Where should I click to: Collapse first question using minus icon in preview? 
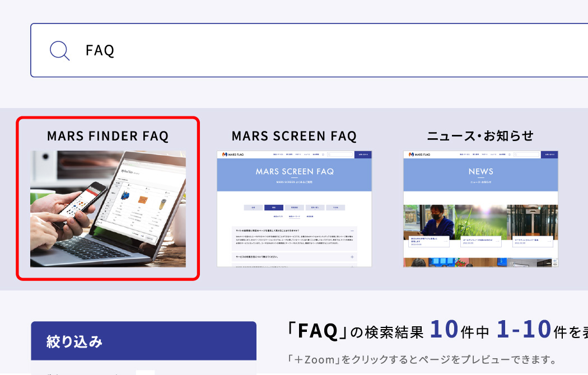352,231
